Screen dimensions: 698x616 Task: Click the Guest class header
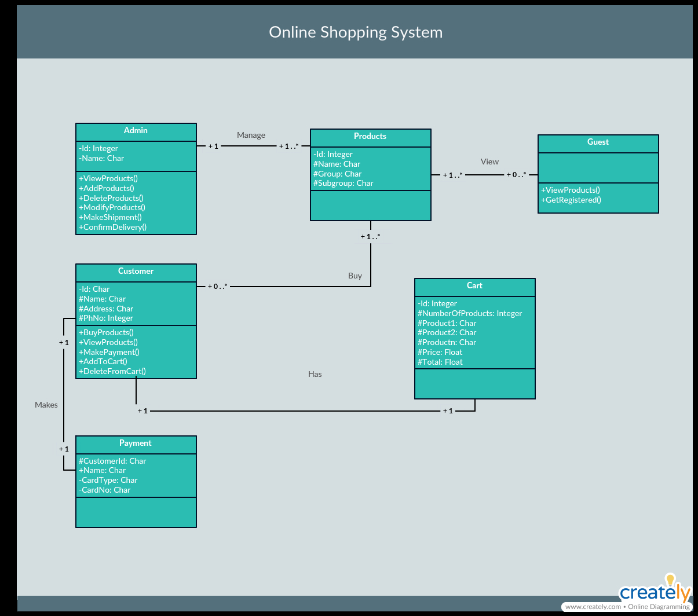598,143
